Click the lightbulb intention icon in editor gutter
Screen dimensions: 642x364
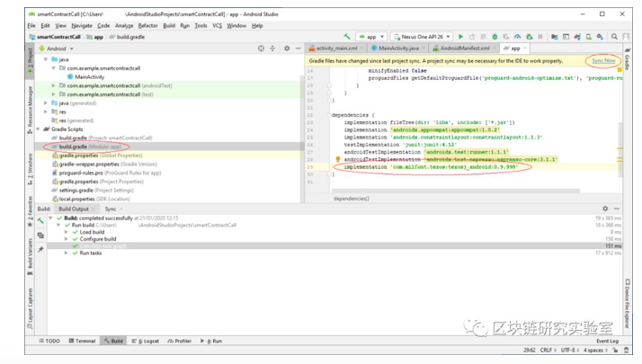click(338, 159)
